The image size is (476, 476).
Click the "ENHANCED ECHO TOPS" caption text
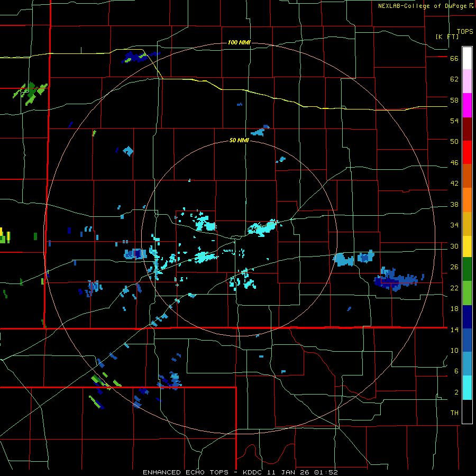pos(186,472)
